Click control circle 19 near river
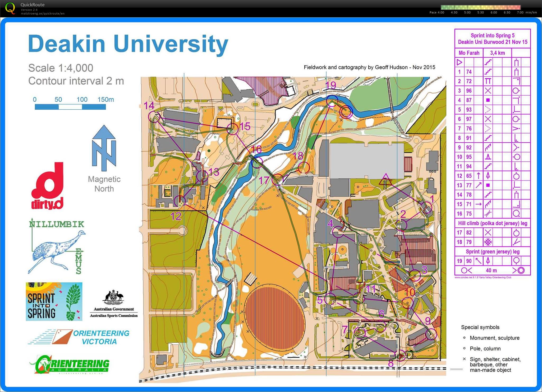Screen dimensions: 542x392 [x=332, y=101]
